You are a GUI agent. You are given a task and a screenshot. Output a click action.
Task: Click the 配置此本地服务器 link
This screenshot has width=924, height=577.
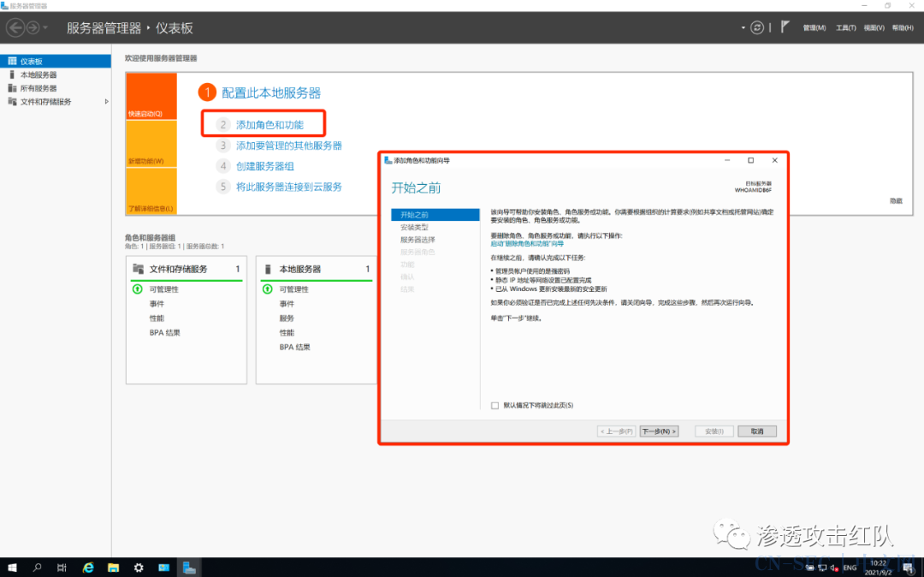pos(271,92)
